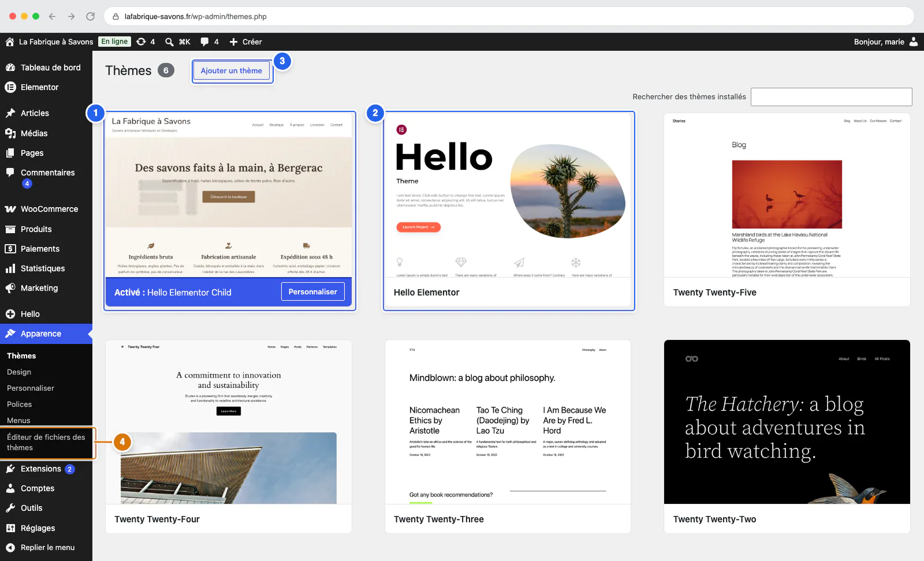Viewport: 924px width, 561px height.
Task: Open the Polices submenu link
Action: click(x=20, y=405)
